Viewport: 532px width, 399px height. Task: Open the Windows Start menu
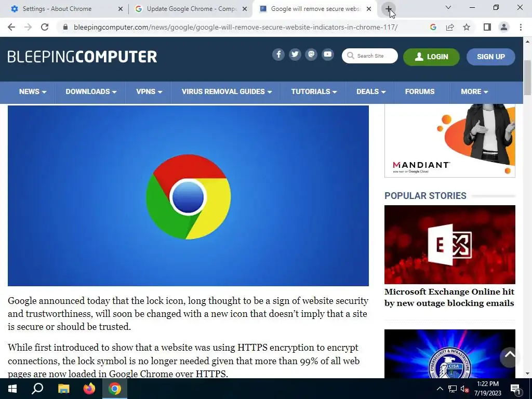click(x=12, y=389)
